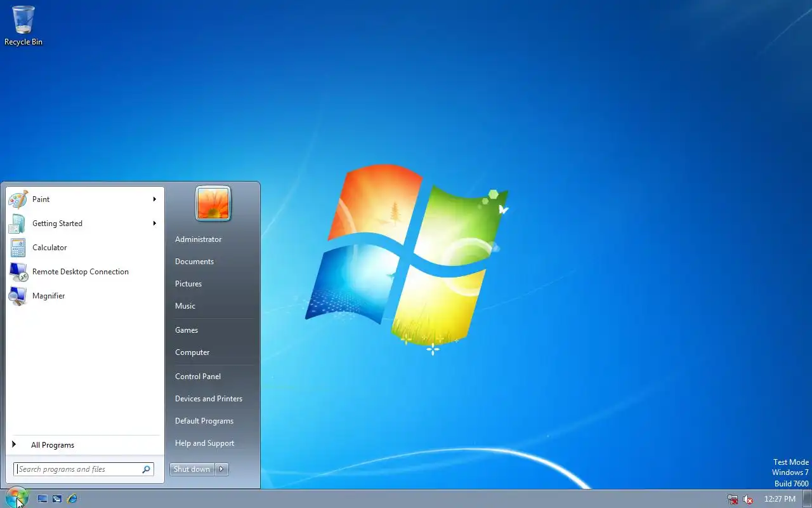Screen dimensions: 812x508
Task: Click the magnifying glass search icon
Action: (146, 469)
